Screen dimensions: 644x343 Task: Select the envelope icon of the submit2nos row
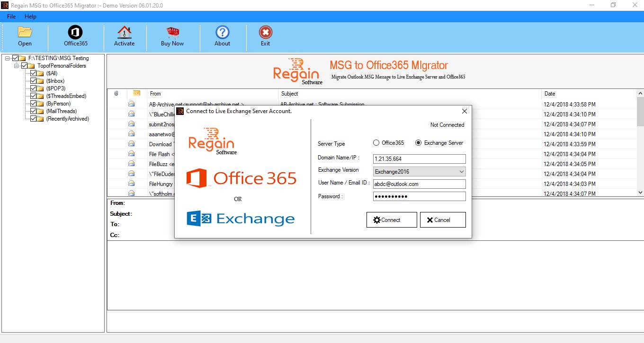coord(131,124)
